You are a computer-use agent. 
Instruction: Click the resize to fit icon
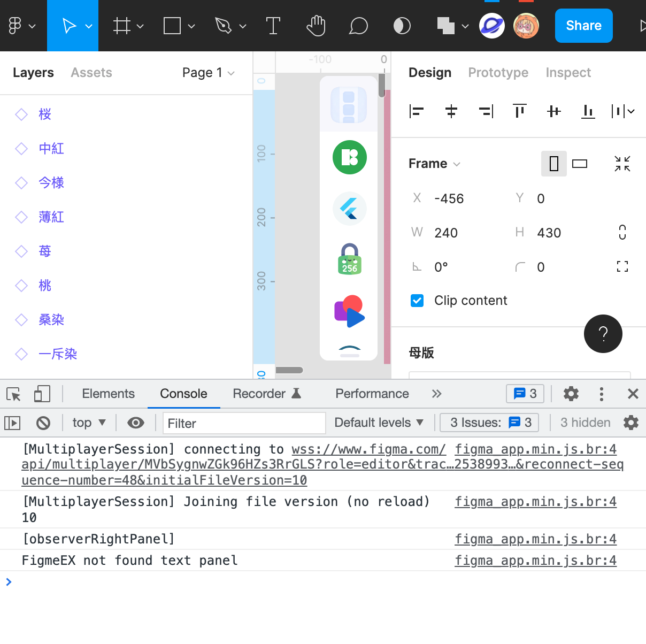point(622,164)
